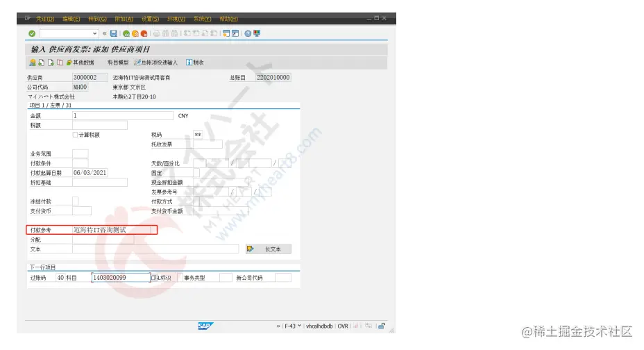Click the status bar lock icon
644x350 pixels.
382,326
